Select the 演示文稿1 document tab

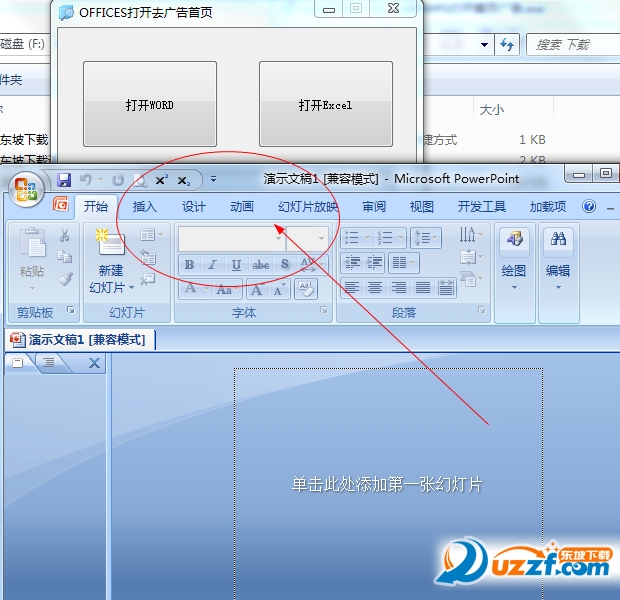80,340
